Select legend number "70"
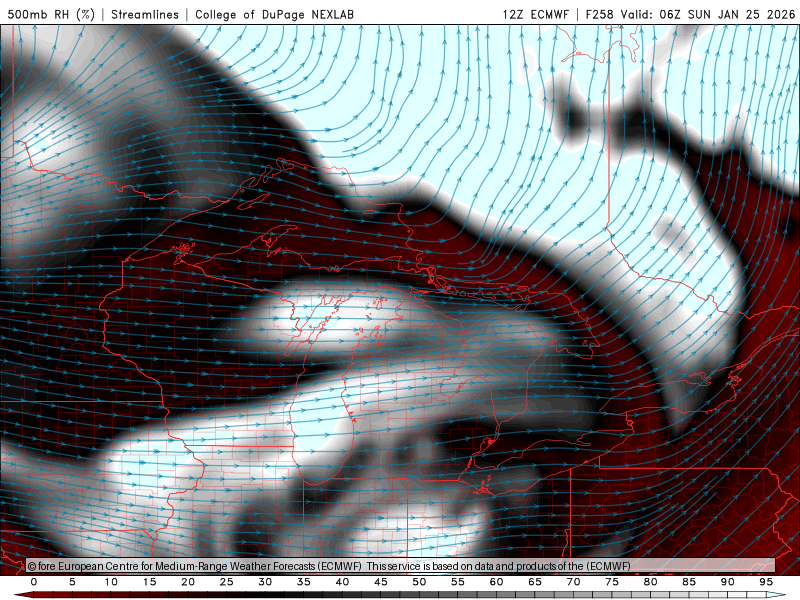 pos(573,582)
